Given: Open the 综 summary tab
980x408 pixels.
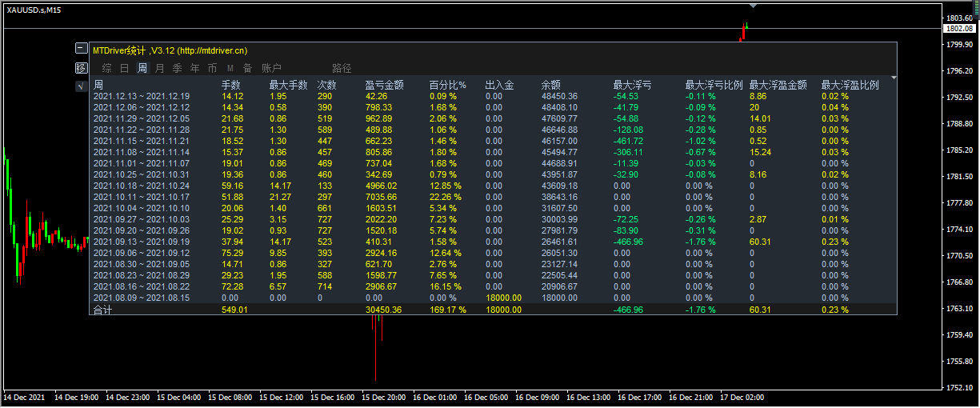Looking at the screenshot, I should click(106, 68).
